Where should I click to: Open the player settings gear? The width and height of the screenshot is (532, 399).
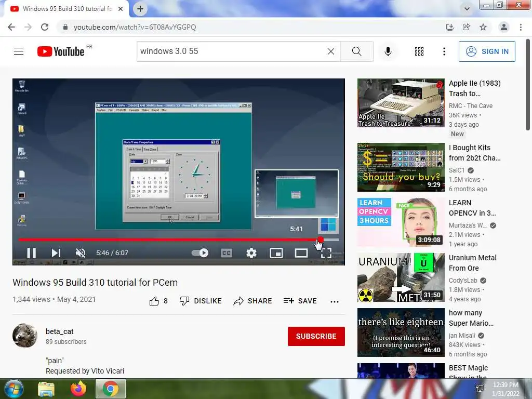click(x=251, y=253)
